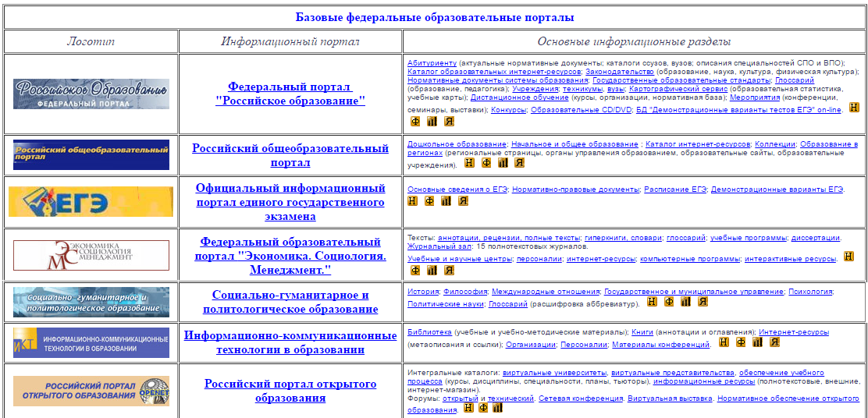Follow the Дистанционное обучение link
The width and height of the screenshot is (868, 418).
click(519, 97)
